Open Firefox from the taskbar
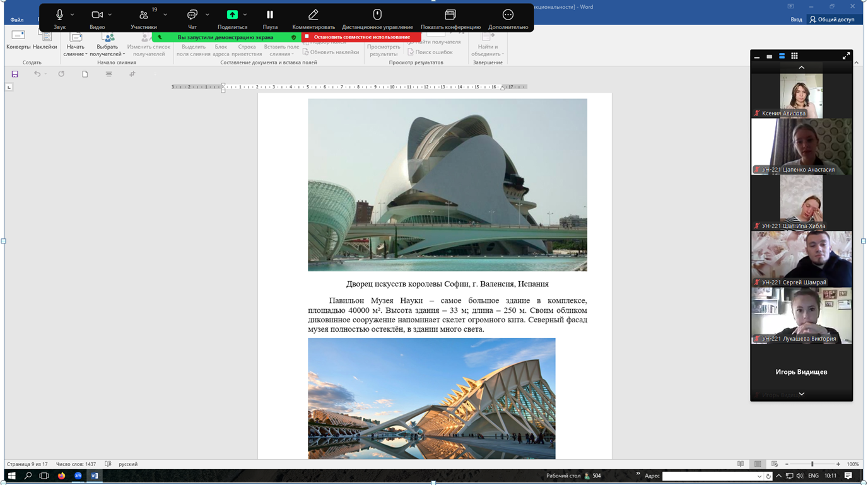Screen dimensions: 868x485 coord(61,476)
